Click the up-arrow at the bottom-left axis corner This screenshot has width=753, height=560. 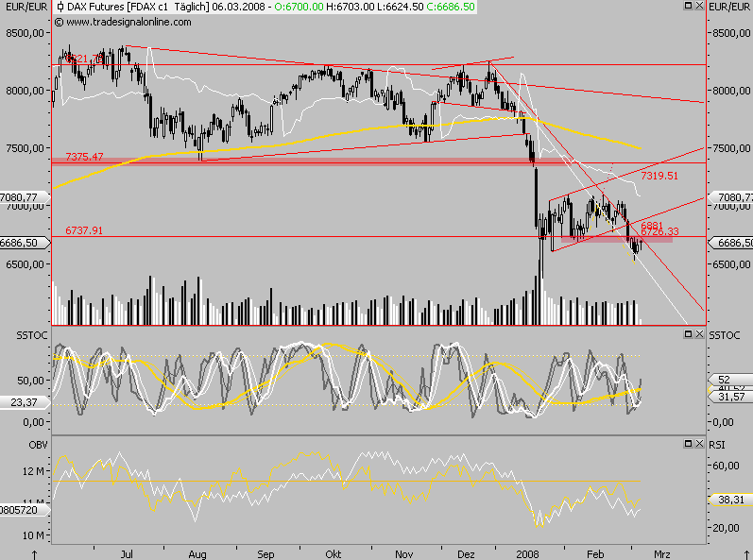point(34,554)
